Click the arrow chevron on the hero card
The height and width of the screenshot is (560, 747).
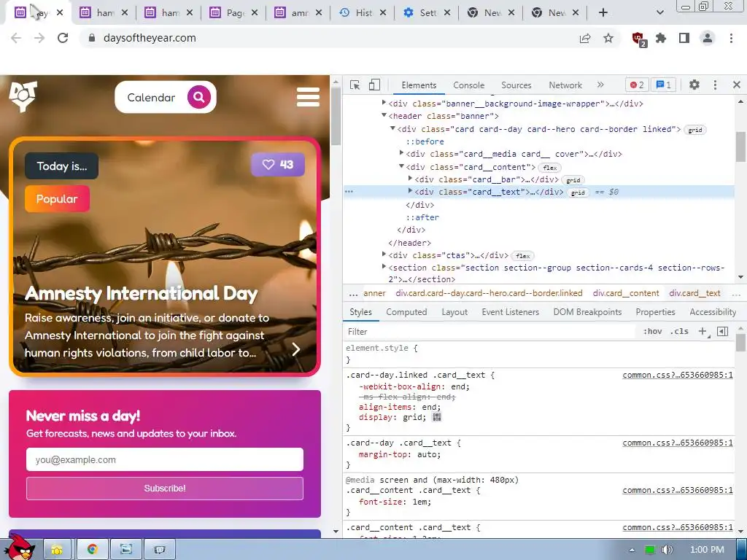pos(296,349)
